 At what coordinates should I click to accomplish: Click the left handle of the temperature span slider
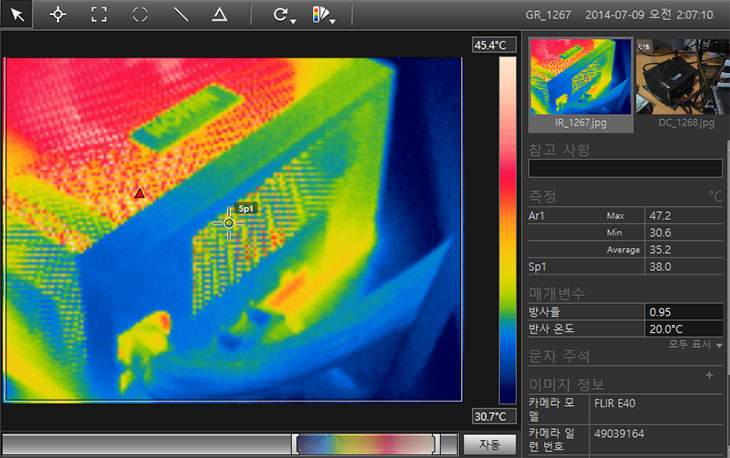[x=295, y=444]
